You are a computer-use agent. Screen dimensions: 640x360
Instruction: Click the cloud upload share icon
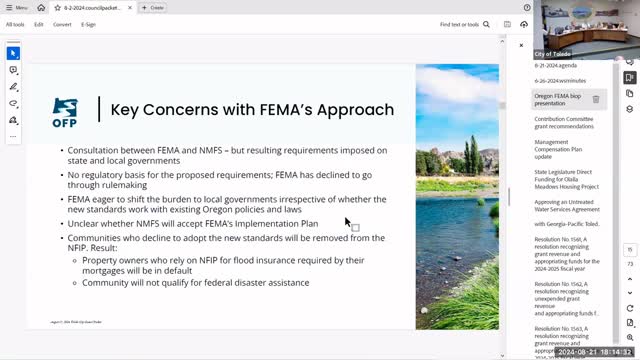pyautogui.click(x=524, y=24)
